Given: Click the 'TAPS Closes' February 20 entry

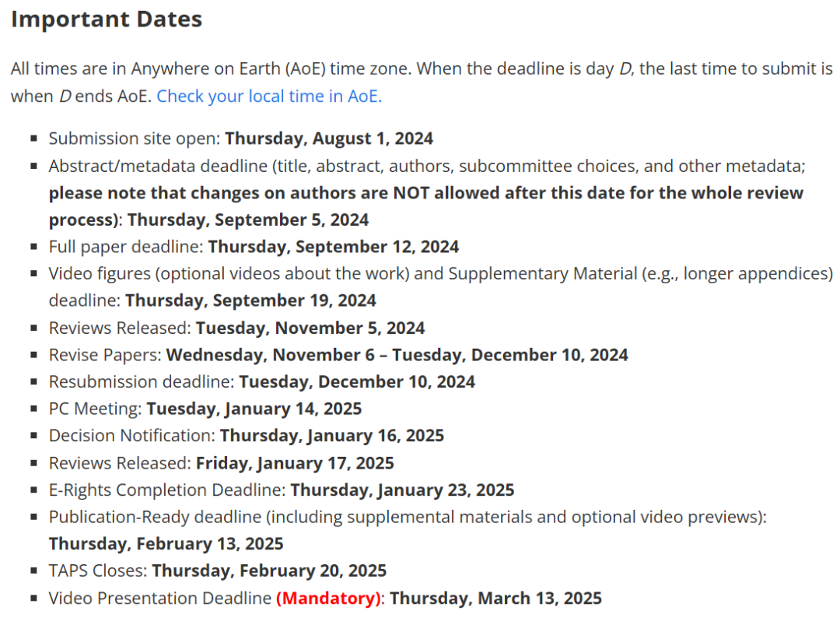Looking at the screenshot, I should coord(217,571).
